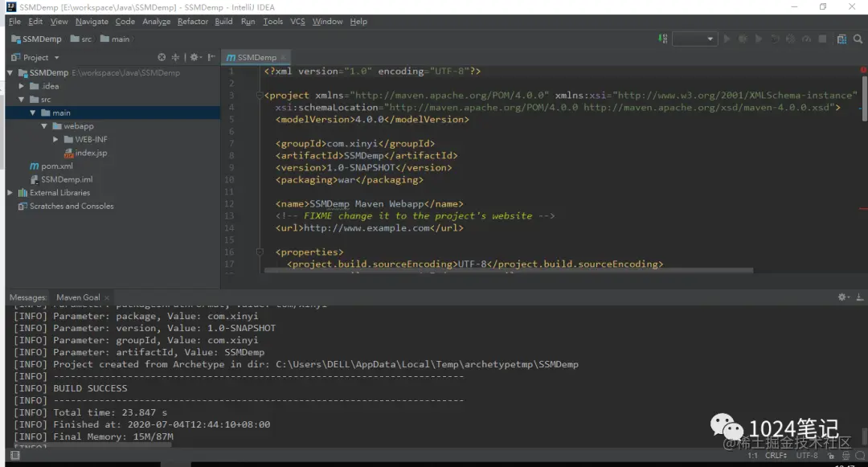Open the Tools menu

(x=273, y=22)
